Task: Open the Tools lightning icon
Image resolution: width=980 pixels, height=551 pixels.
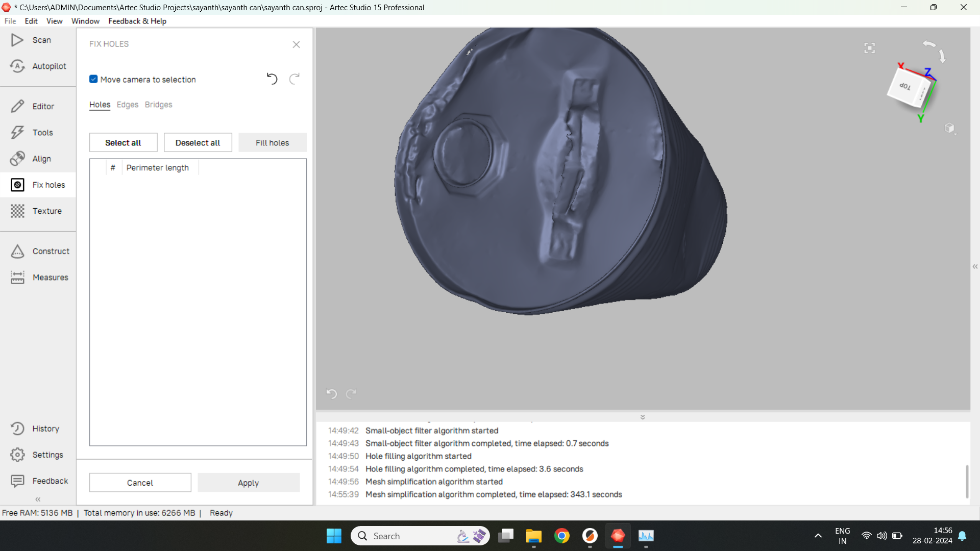Action: (17, 133)
